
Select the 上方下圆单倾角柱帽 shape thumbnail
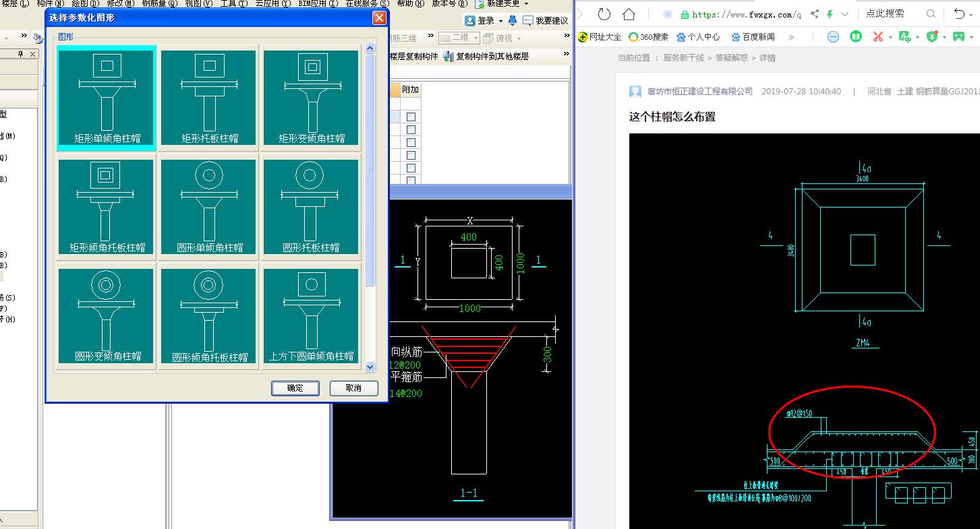[312, 316]
